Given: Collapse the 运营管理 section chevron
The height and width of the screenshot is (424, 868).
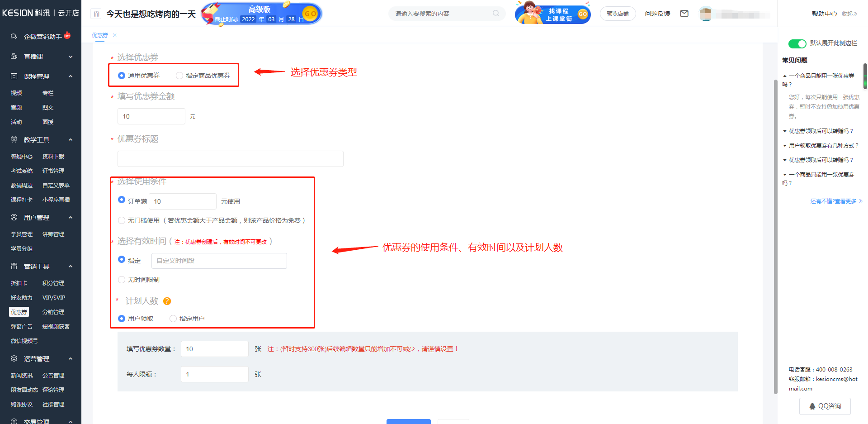Looking at the screenshot, I should pos(71,359).
